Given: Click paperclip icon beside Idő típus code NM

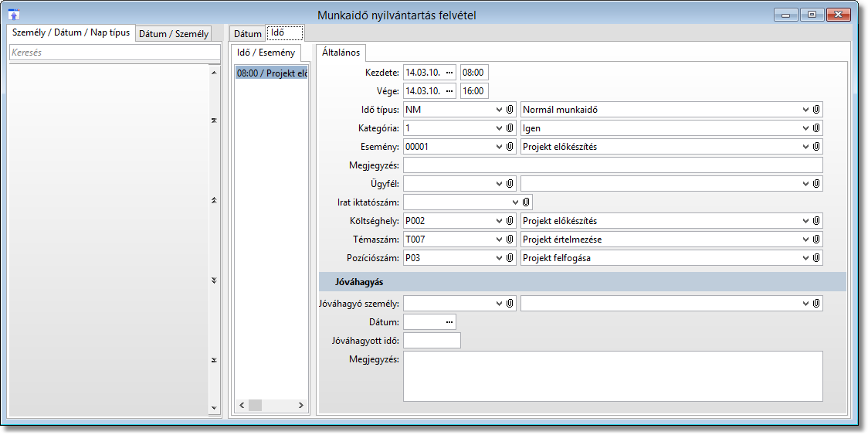Looking at the screenshot, I should 510,110.
